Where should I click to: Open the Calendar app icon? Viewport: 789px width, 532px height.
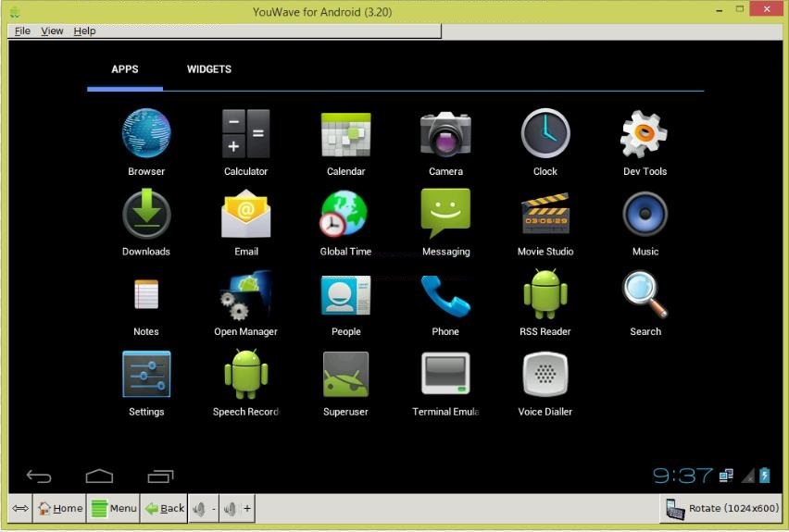point(345,134)
